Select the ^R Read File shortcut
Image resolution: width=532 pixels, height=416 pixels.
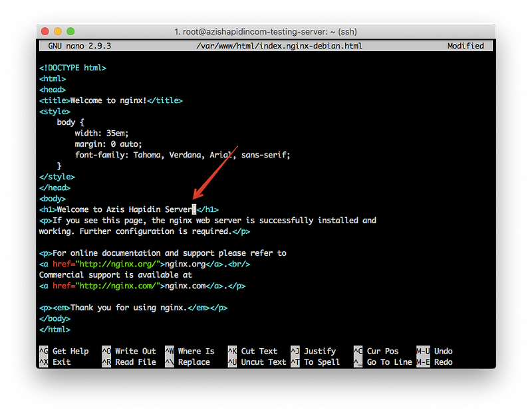click(x=129, y=362)
